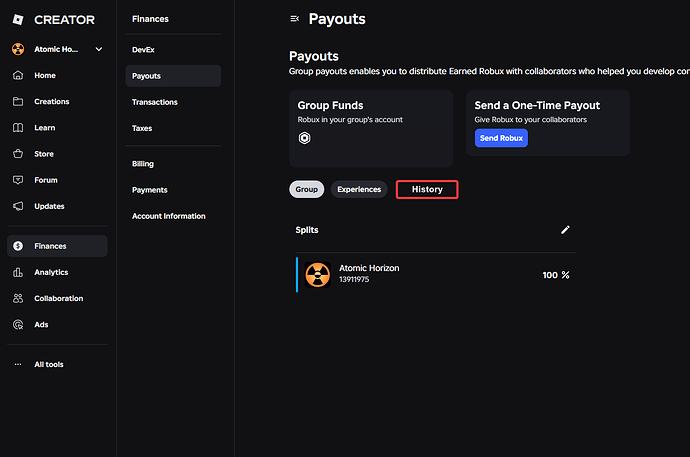This screenshot has width=690, height=457.
Task: Click the All tools ellipsis icon
Action: [x=18, y=364]
